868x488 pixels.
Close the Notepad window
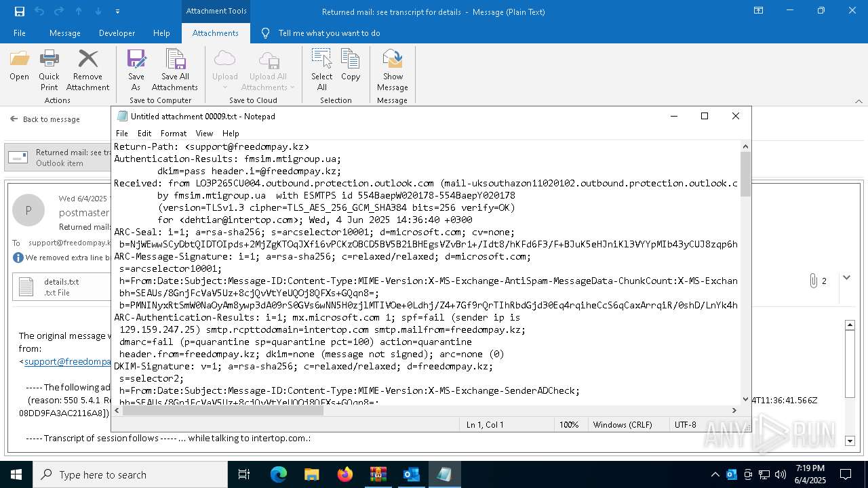pos(736,116)
